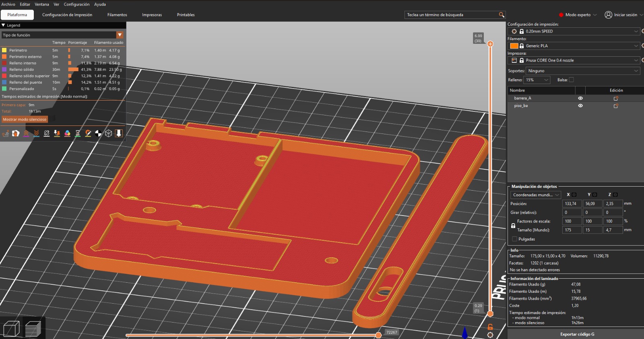Click the X axis mirror icon
Image resolution: width=644 pixels, height=339 pixels.
coord(574,195)
